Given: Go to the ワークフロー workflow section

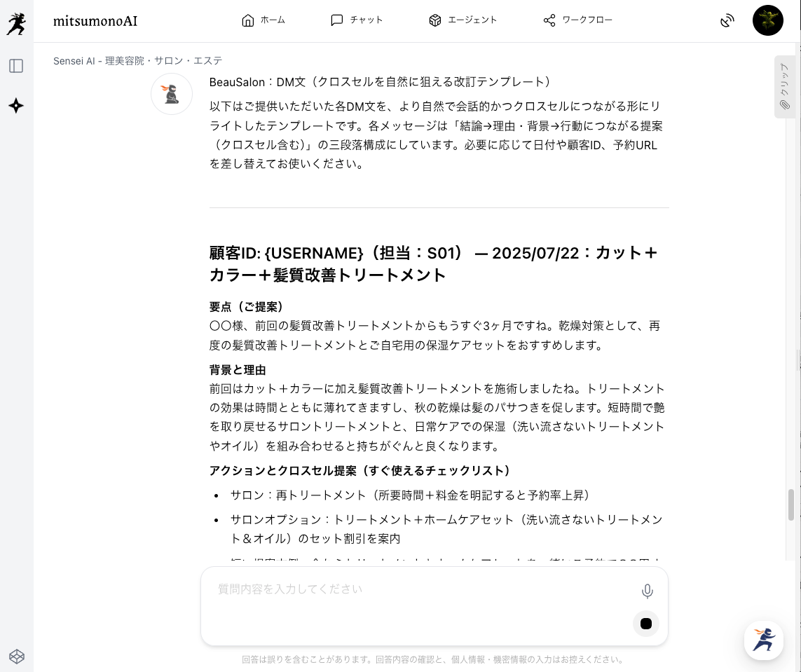Looking at the screenshot, I should [577, 20].
